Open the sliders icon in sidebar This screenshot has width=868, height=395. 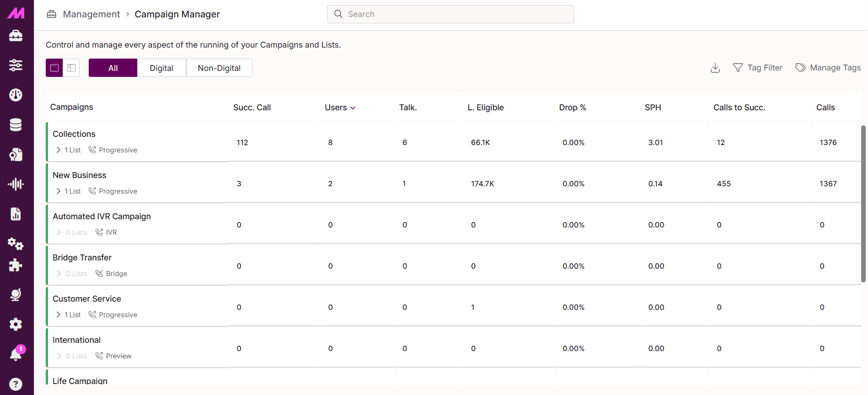coord(16,65)
